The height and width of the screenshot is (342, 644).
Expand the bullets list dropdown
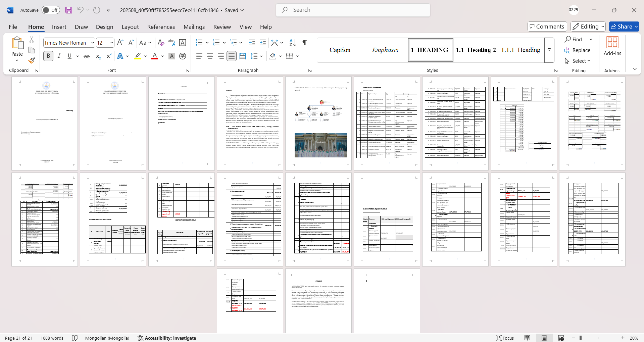click(x=207, y=43)
